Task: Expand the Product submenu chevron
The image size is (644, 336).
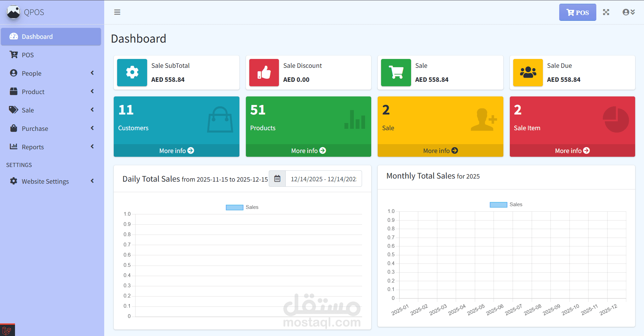Action: tap(92, 91)
